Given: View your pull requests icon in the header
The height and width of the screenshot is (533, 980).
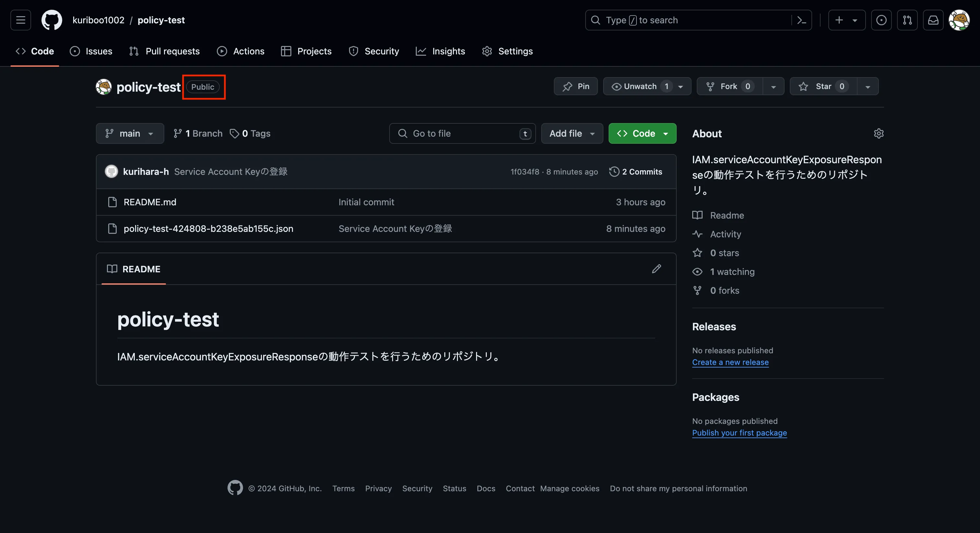Looking at the screenshot, I should coord(907,20).
